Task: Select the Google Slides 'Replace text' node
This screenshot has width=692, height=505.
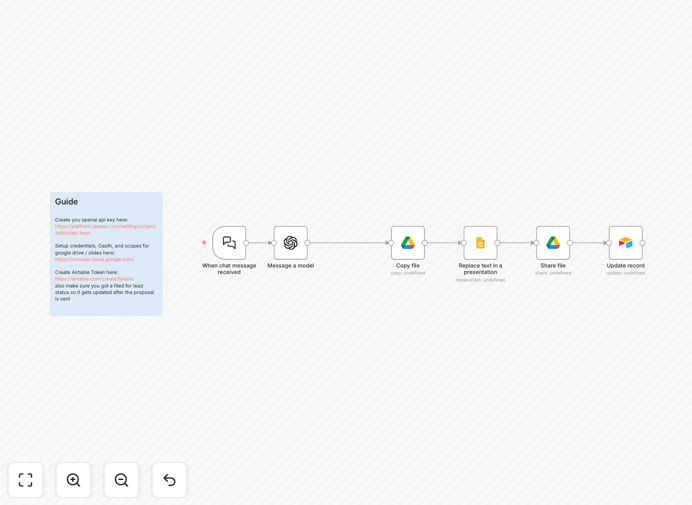Action: point(480,243)
